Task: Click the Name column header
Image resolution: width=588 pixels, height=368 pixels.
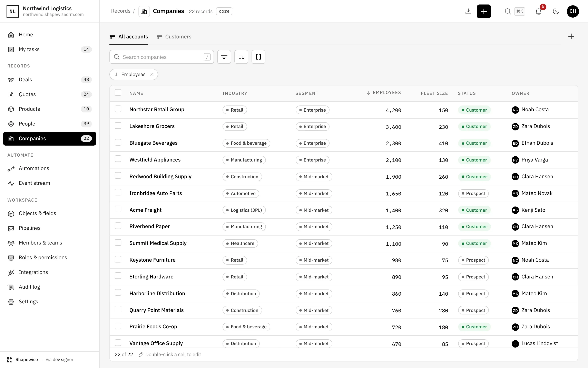Action: (136, 93)
